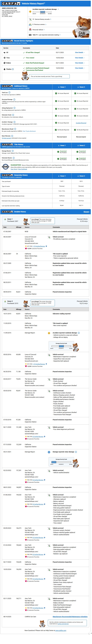Click Owner 1 Total Loss 'No Issues Reported' check
This screenshot has height=644, width=92.
tap(56, 93)
